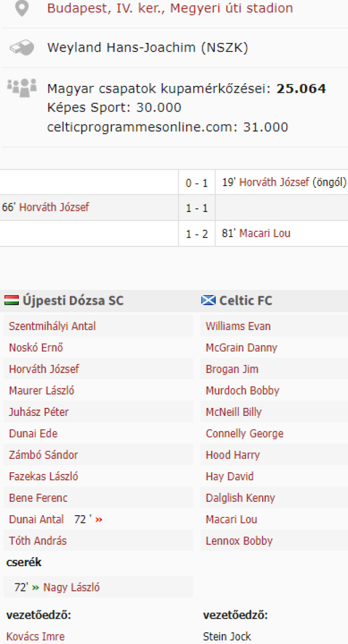Click the location pin icon
The width and height of the screenshot is (348, 644).
click(x=21, y=9)
